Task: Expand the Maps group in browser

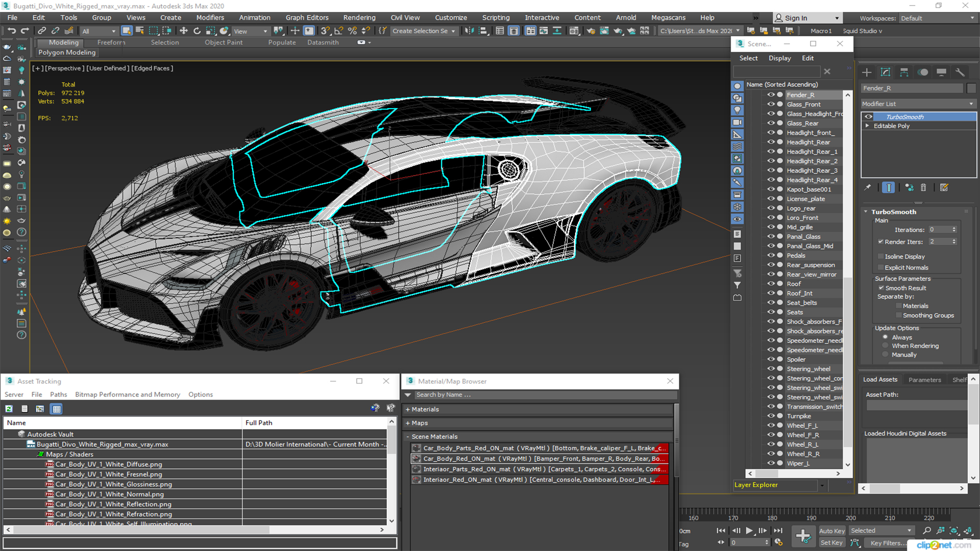Action: click(x=408, y=423)
